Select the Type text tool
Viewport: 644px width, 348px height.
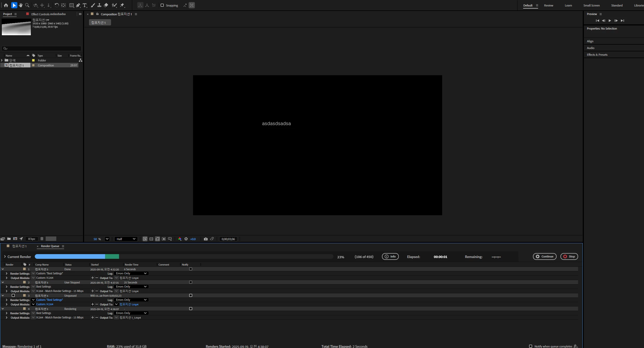point(85,5)
